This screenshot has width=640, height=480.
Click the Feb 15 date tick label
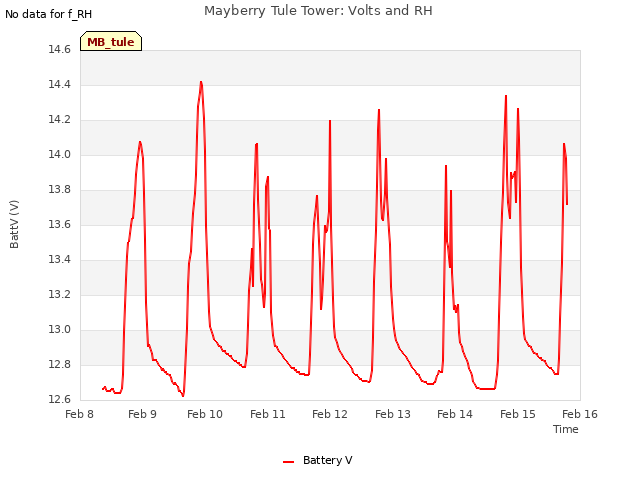pyautogui.click(x=518, y=414)
